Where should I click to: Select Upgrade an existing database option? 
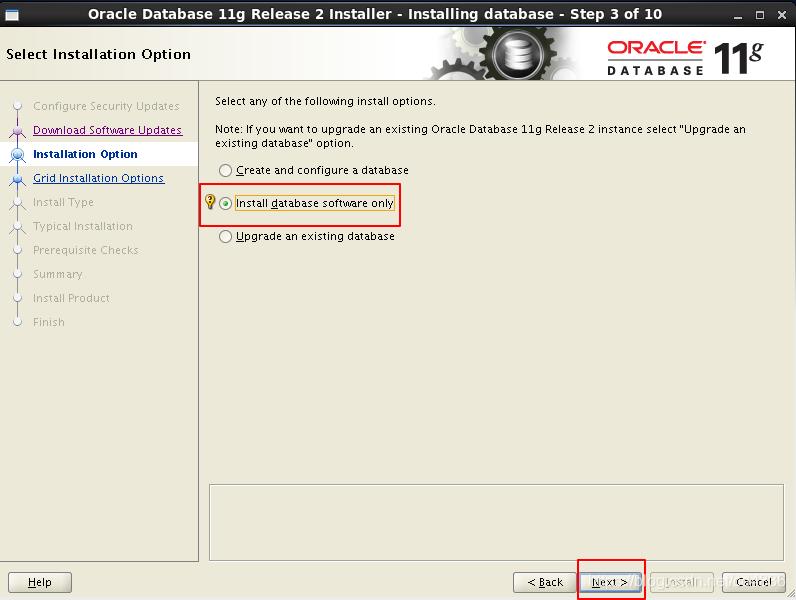coord(307,237)
